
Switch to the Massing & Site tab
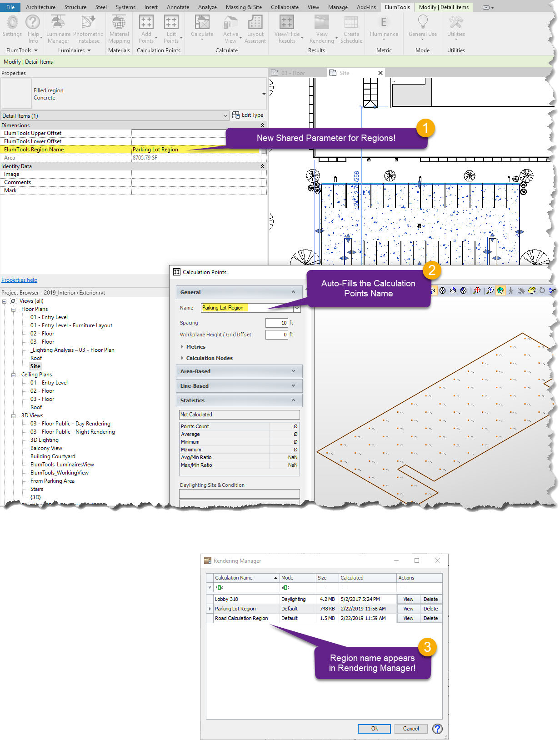click(244, 7)
